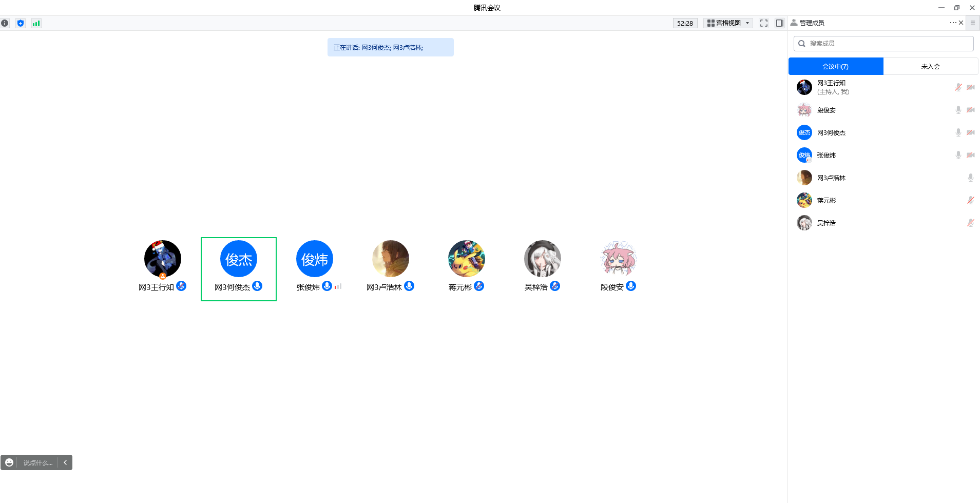
Task: Open the three-dot more options menu
Action: coord(953,23)
